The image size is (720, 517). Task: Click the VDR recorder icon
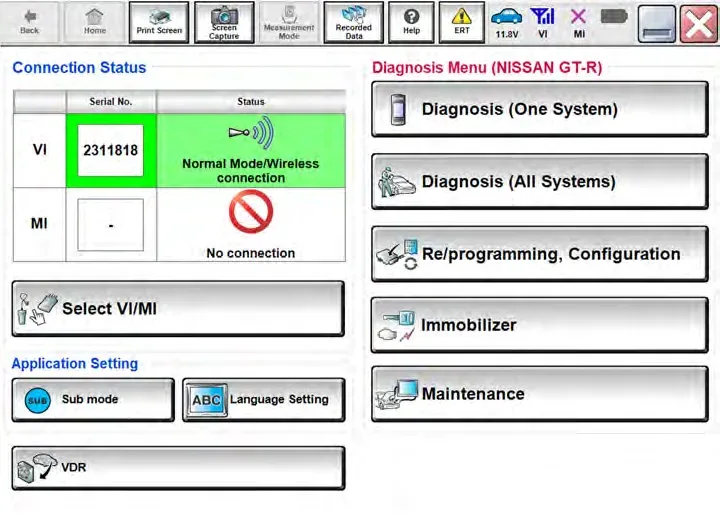37,468
